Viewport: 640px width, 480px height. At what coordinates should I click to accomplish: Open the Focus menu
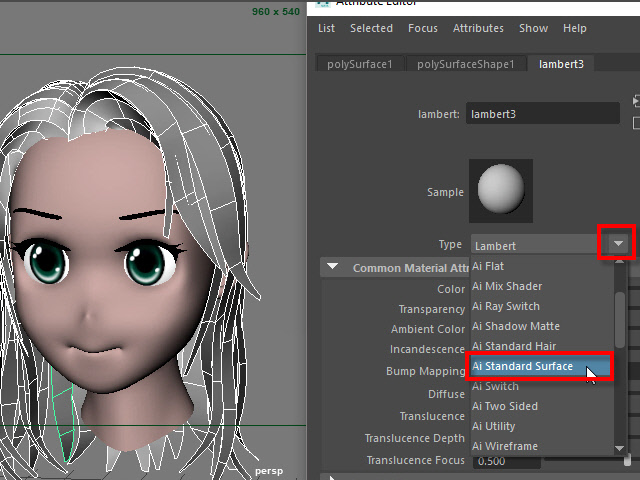click(x=423, y=29)
